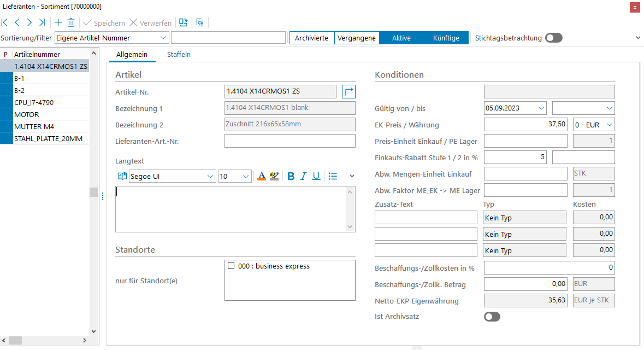The image size is (644, 350).
Task: Delete record with trash icon
Action: (x=71, y=23)
